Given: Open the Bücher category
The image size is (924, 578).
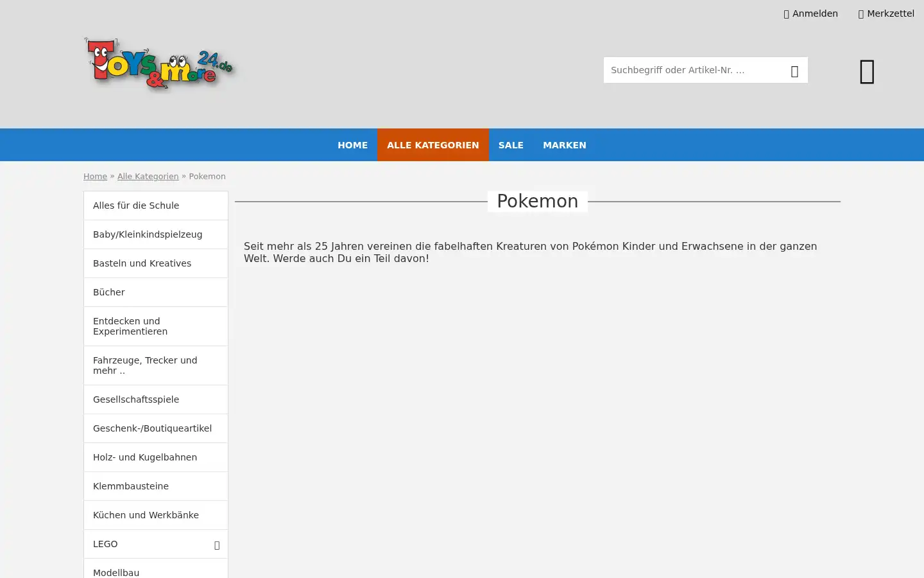Looking at the screenshot, I should click(155, 292).
